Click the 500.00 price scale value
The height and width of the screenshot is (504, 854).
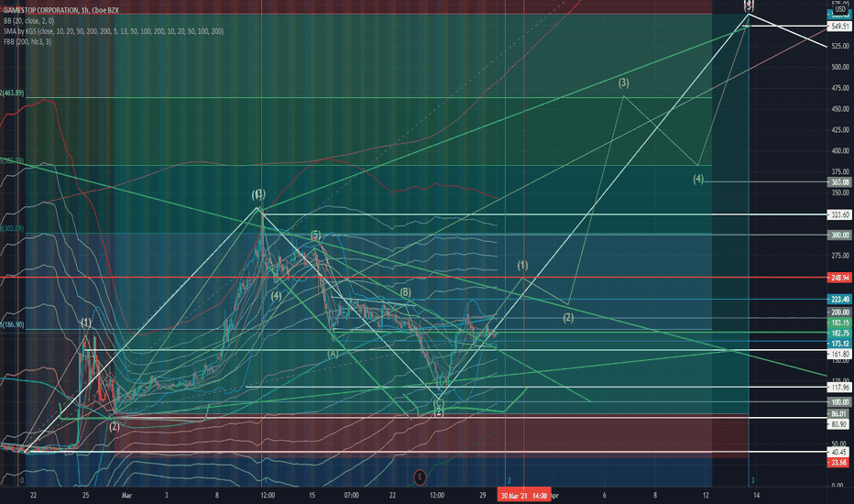(x=840, y=67)
